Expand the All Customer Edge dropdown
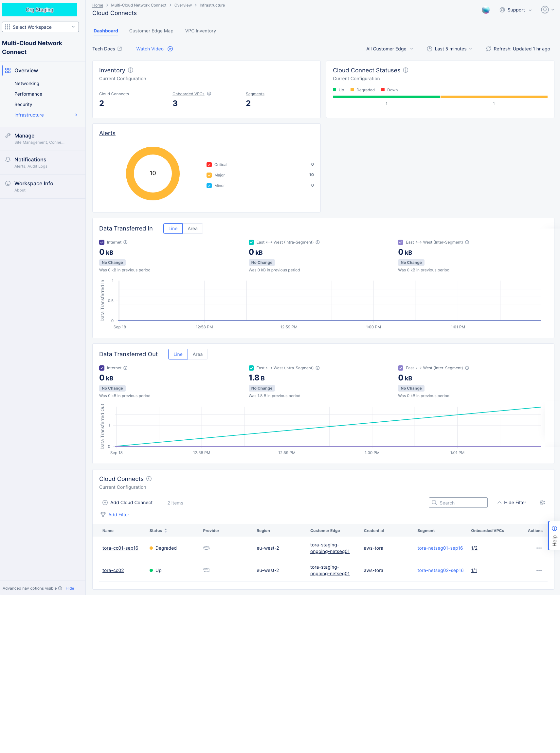560x753 pixels. pos(389,48)
